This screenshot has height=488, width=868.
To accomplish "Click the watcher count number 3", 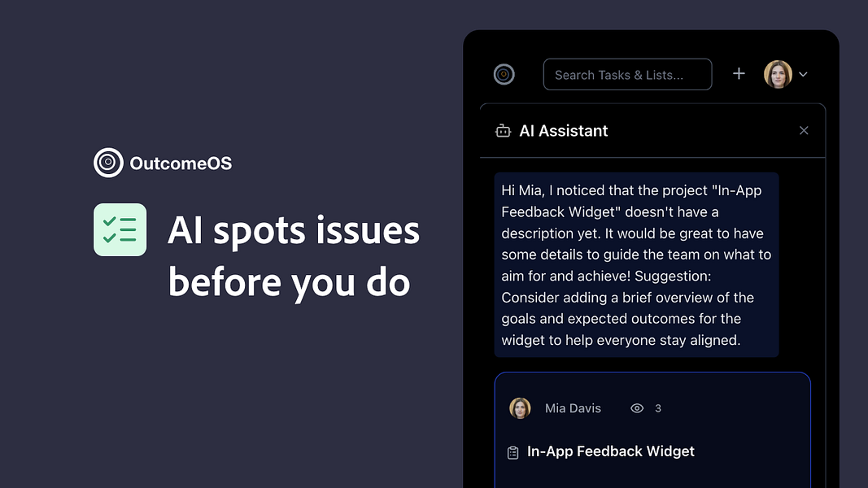I will [x=658, y=408].
